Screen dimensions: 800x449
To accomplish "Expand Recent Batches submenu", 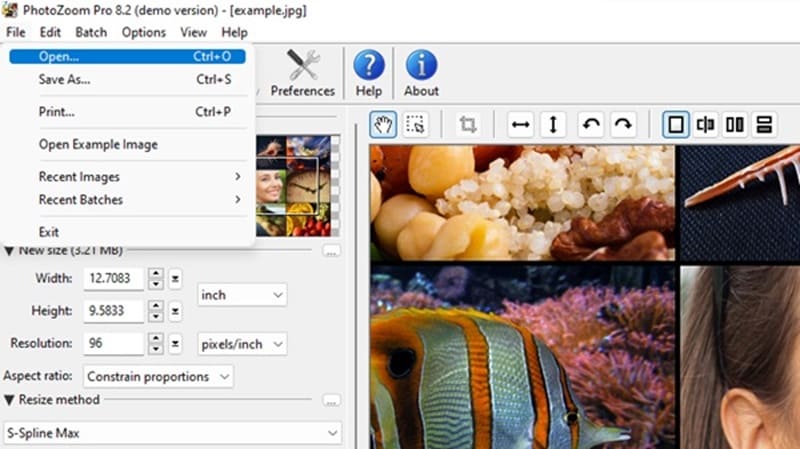I will pyautogui.click(x=127, y=199).
